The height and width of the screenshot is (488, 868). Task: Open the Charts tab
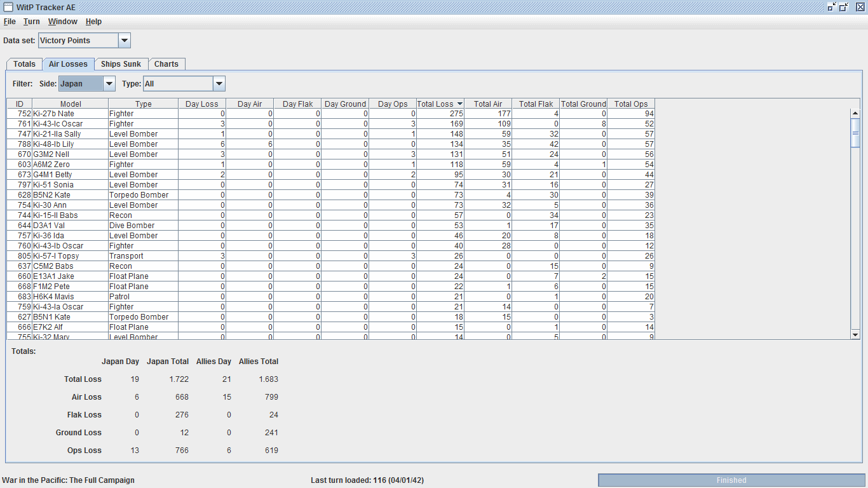coord(166,64)
